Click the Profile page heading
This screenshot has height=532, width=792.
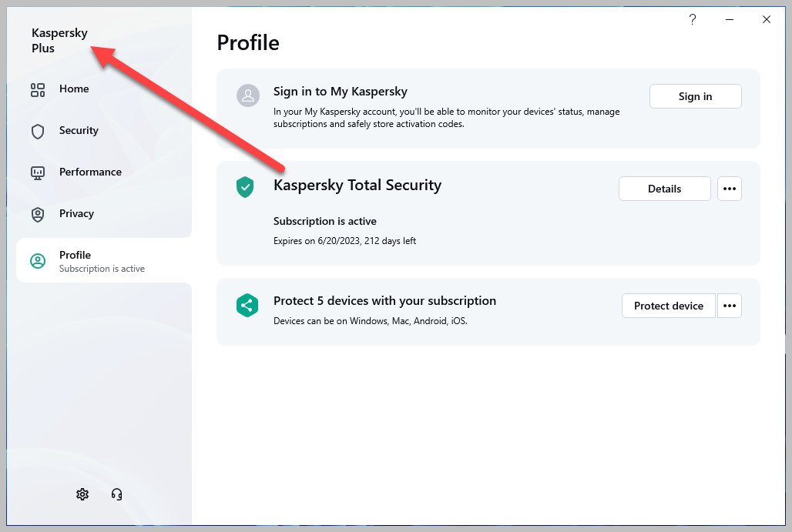[x=248, y=43]
